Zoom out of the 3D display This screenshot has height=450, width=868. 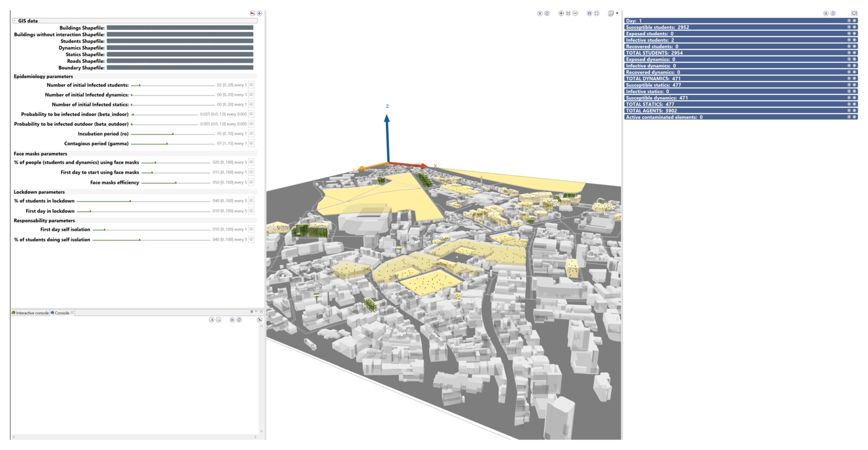pos(575,13)
